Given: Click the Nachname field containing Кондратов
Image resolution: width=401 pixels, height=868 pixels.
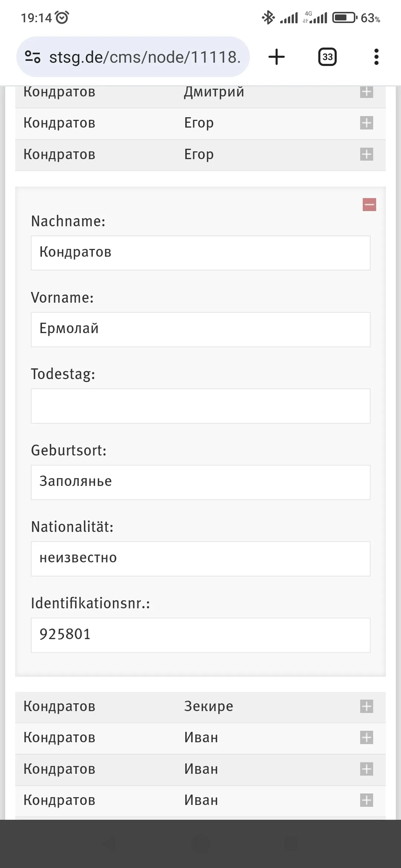Looking at the screenshot, I should (200, 253).
